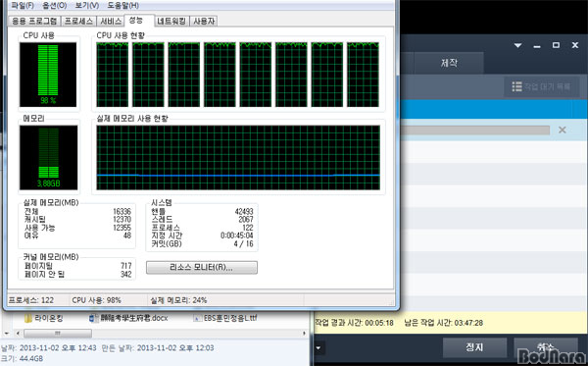Image resolution: width=588 pixels, height=366 pixels.
Task: Open the 파일(F) menu
Action: tap(23, 5)
